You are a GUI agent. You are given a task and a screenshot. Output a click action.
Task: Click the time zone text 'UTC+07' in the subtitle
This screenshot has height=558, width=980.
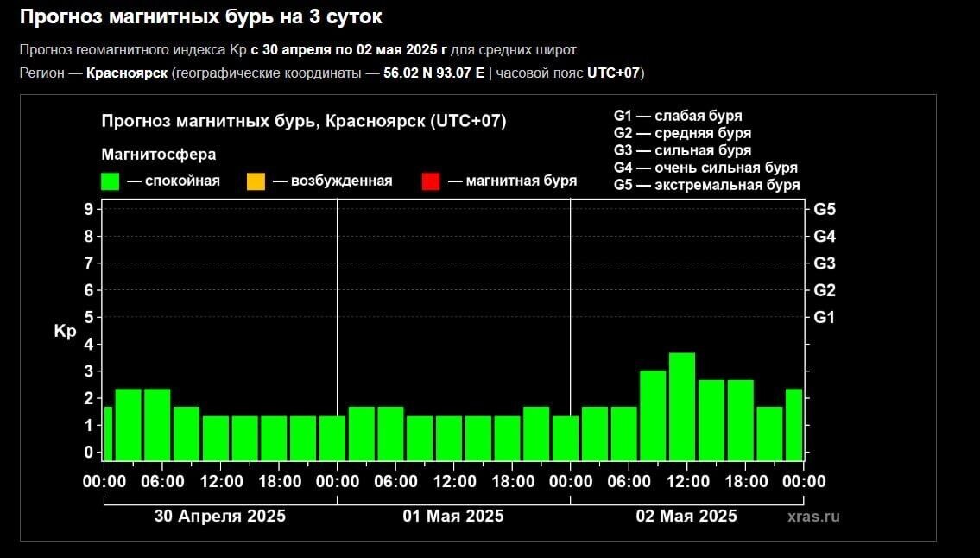click(x=614, y=73)
